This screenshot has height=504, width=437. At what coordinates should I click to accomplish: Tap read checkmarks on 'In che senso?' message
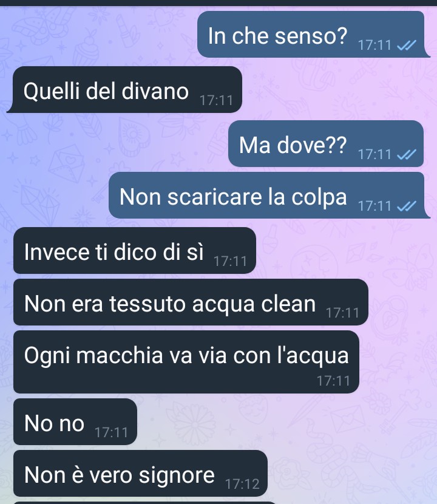point(407,46)
